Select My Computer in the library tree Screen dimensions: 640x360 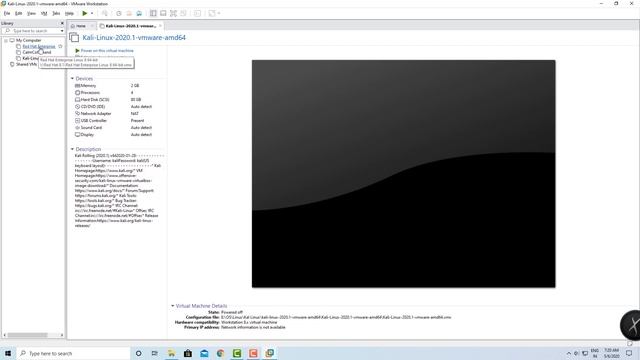coord(28,40)
